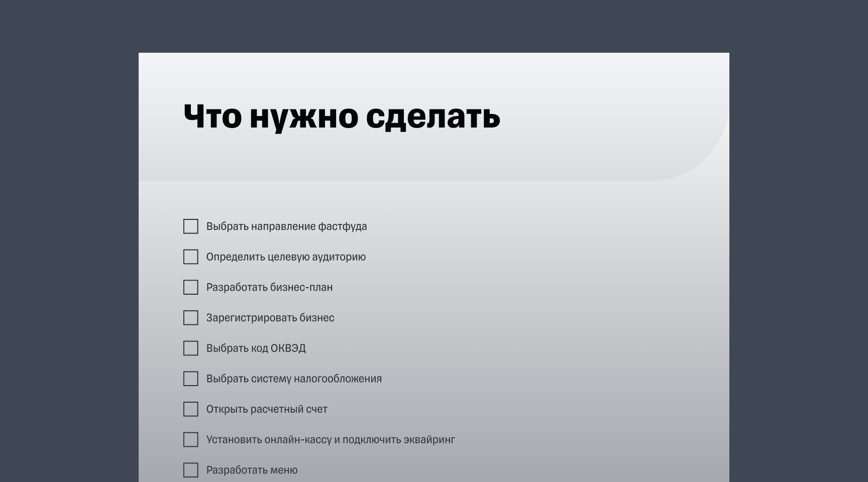Viewport: 868px width, 482px height.
Task: Check the box for Разработать бизнес-план
Action: [191, 287]
